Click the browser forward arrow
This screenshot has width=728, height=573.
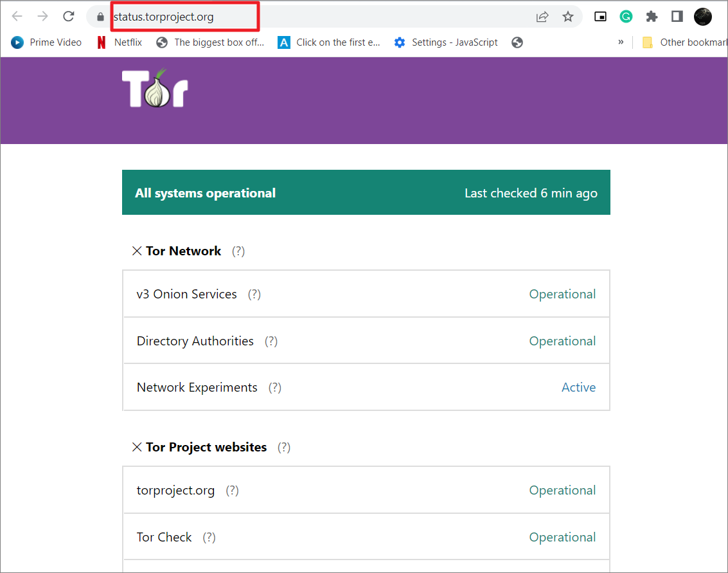pyautogui.click(x=42, y=17)
